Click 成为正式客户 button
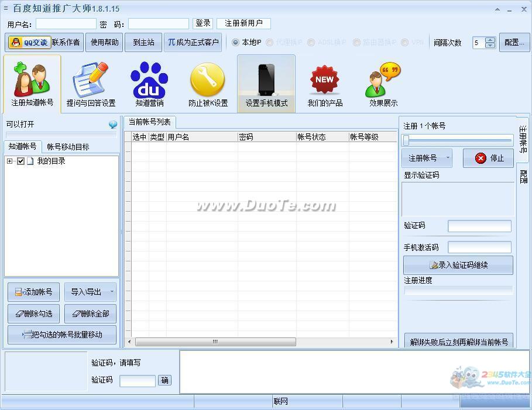 coord(193,42)
